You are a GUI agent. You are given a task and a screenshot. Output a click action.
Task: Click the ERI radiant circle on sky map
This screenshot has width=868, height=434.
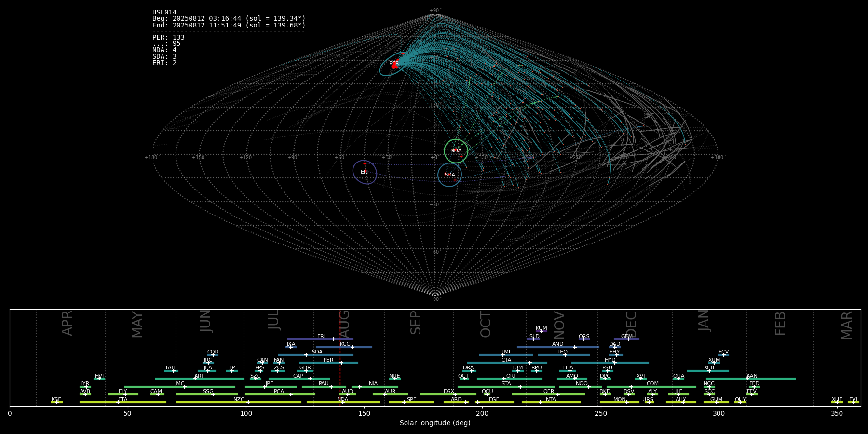365,172
